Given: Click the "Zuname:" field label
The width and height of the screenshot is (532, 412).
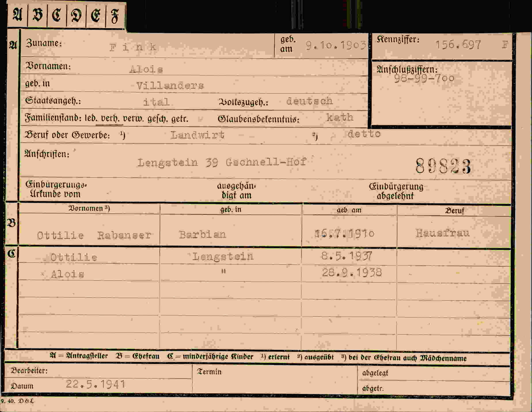Looking at the screenshot, I should click(x=44, y=43).
